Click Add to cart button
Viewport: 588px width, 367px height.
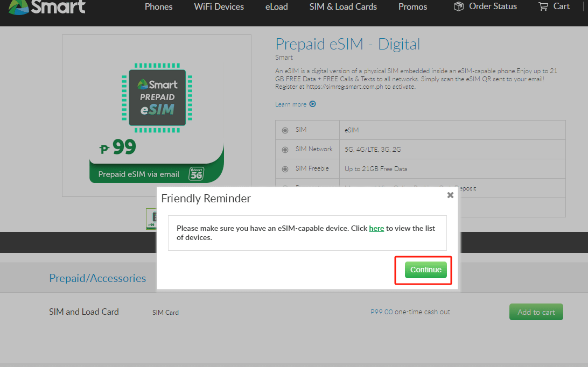[x=536, y=312]
